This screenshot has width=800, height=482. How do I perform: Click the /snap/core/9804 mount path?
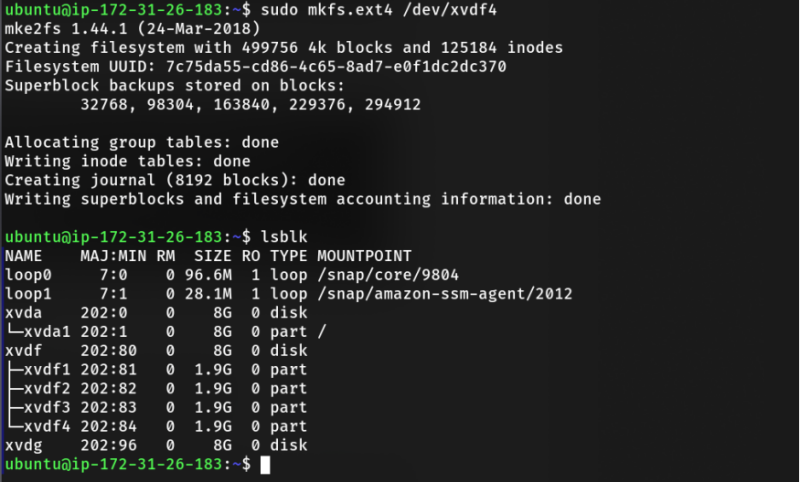click(x=388, y=275)
